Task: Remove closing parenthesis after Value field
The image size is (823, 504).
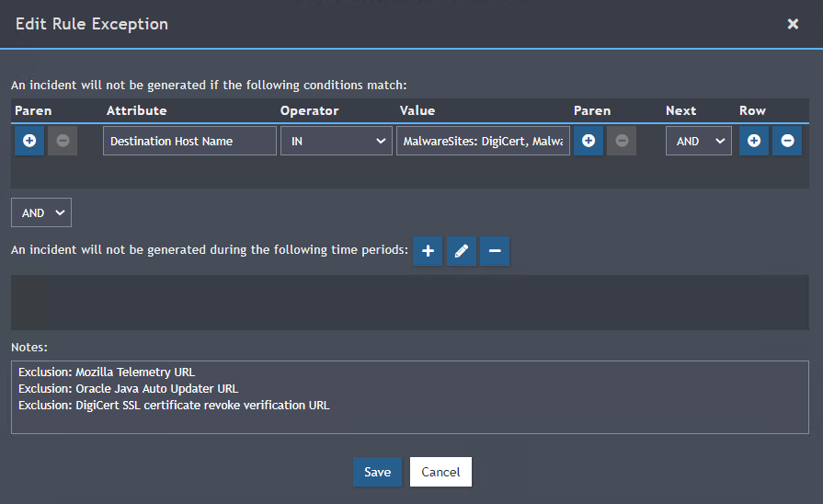Action: point(622,141)
